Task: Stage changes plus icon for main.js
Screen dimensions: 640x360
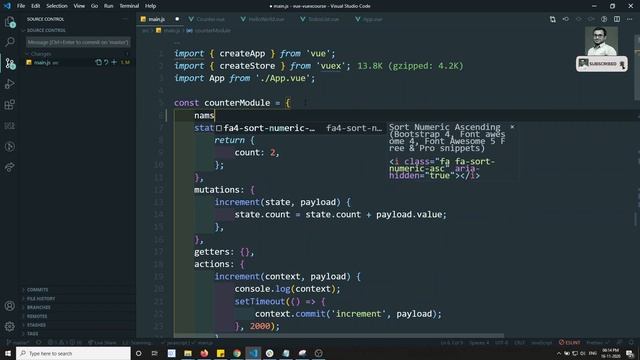Action: tap(114, 62)
